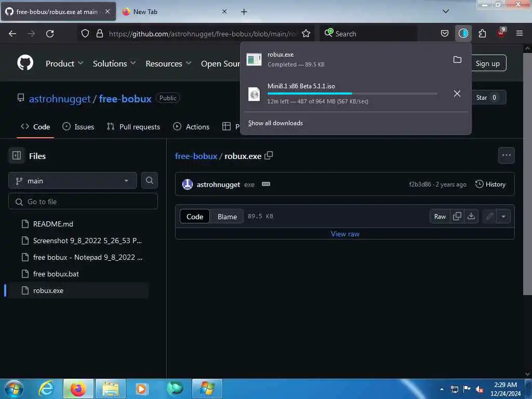Open the Pull requests tab
The image size is (532, 399).
(x=134, y=127)
